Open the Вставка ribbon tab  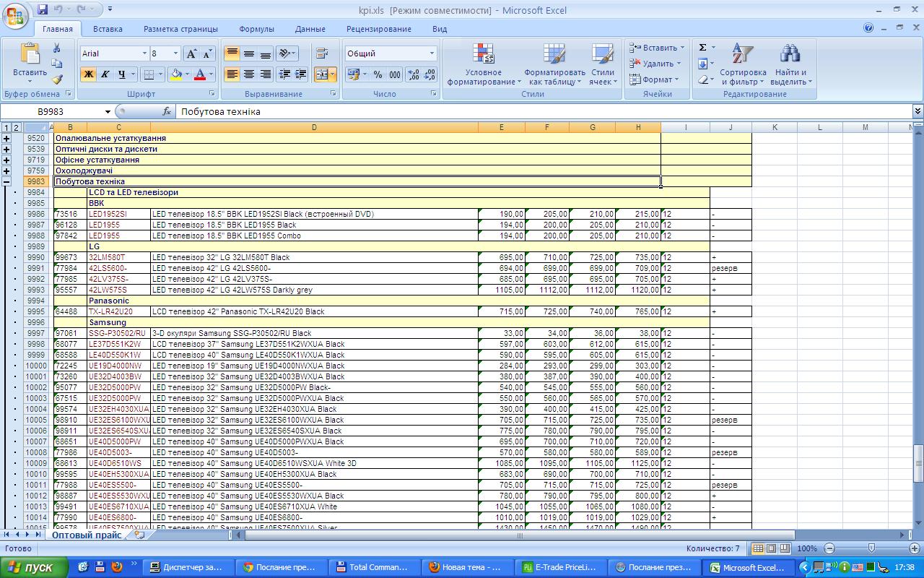(x=108, y=29)
